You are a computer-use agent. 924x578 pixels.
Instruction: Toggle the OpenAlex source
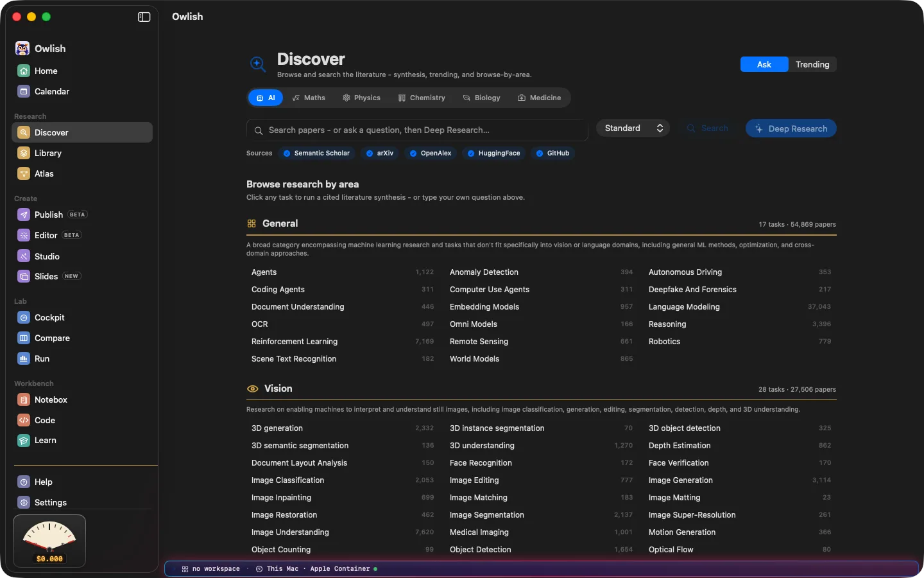click(431, 153)
